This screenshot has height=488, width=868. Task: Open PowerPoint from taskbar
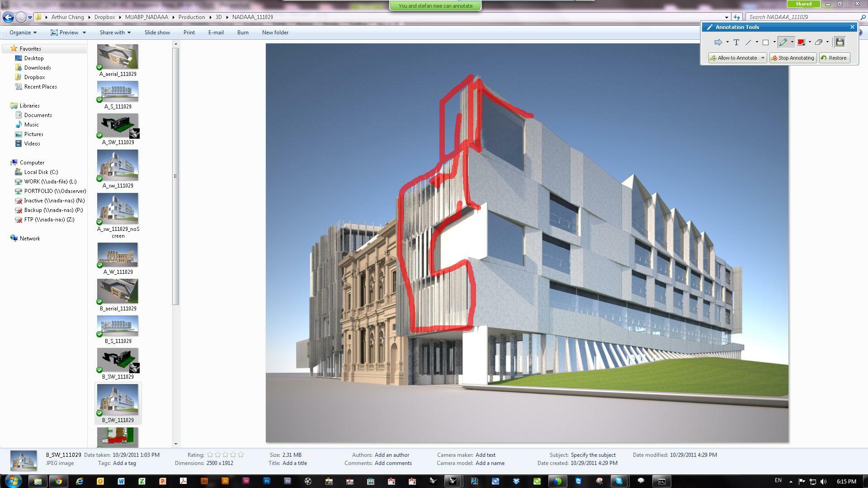(x=162, y=481)
